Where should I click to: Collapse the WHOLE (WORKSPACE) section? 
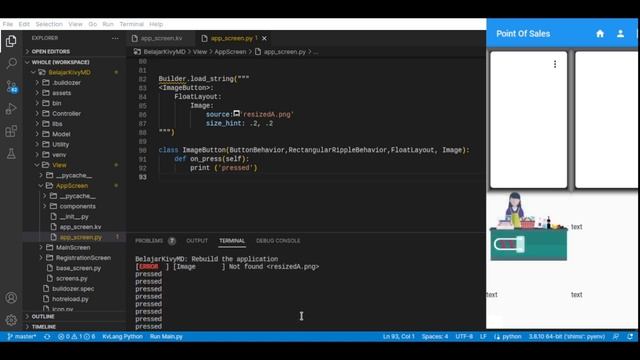click(x=74, y=62)
